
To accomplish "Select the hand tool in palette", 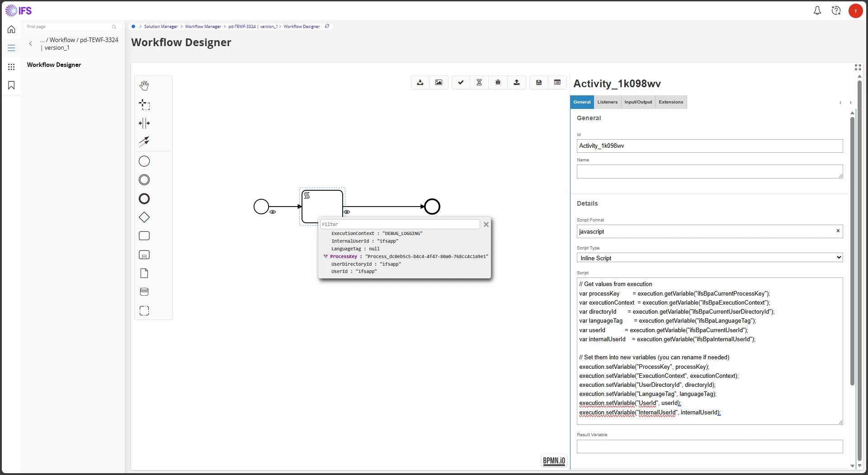I will pos(144,85).
